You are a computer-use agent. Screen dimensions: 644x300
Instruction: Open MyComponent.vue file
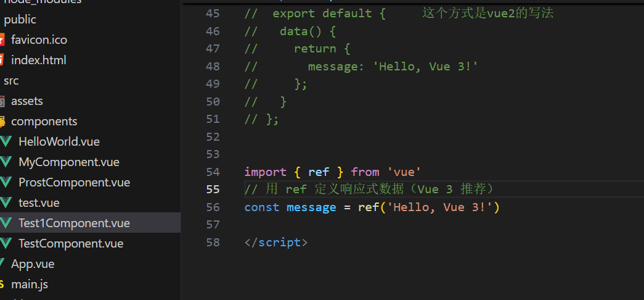point(69,162)
